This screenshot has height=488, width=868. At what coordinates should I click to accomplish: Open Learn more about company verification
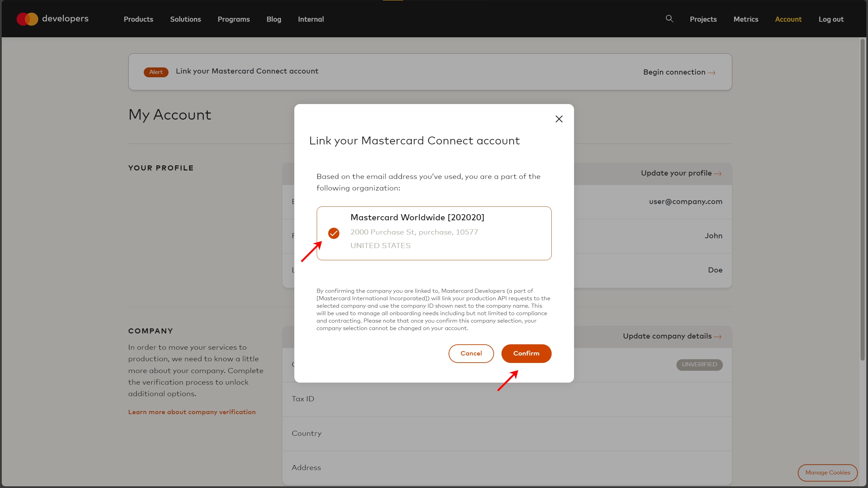pyautogui.click(x=192, y=412)
